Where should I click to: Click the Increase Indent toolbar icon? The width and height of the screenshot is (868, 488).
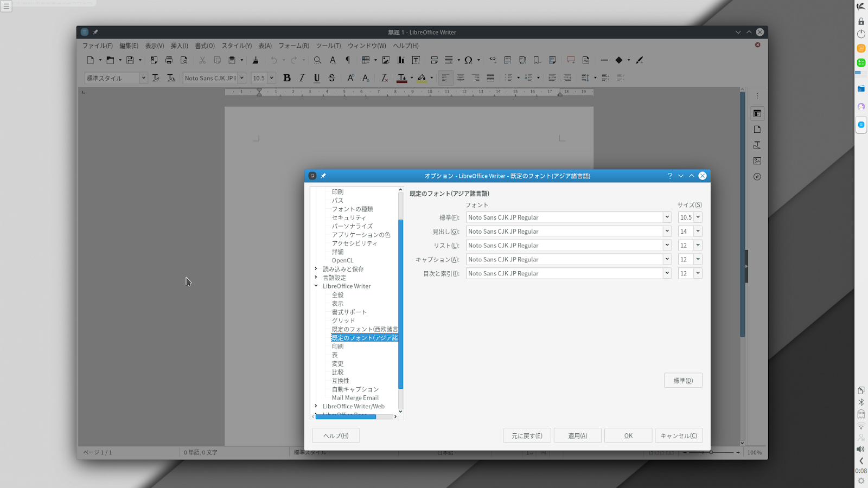(x=552, y=78)
